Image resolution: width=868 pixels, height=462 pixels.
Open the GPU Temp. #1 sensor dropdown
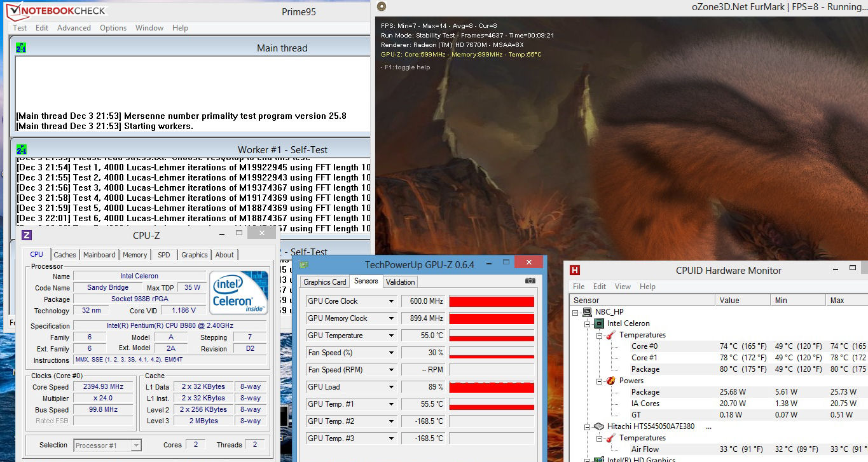(x=392, y=404)
